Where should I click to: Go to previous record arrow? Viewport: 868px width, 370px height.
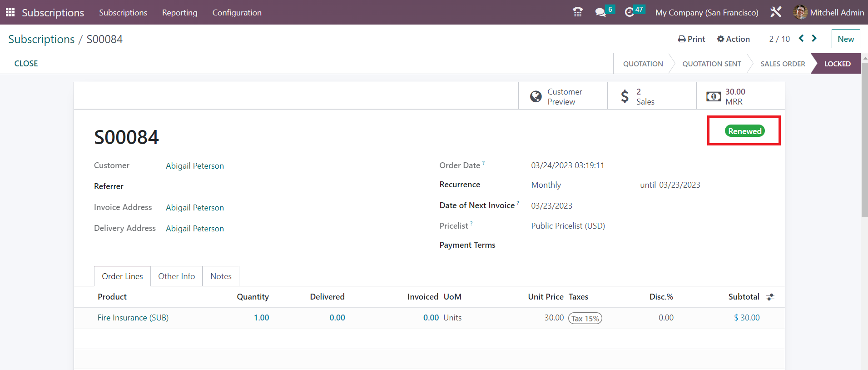pos(801,39)
